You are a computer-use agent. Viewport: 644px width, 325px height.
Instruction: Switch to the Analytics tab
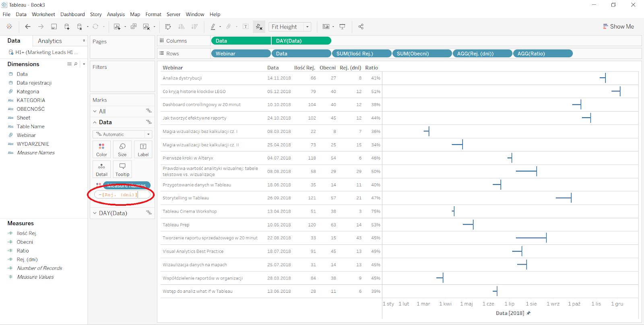[x=50, y=41]
